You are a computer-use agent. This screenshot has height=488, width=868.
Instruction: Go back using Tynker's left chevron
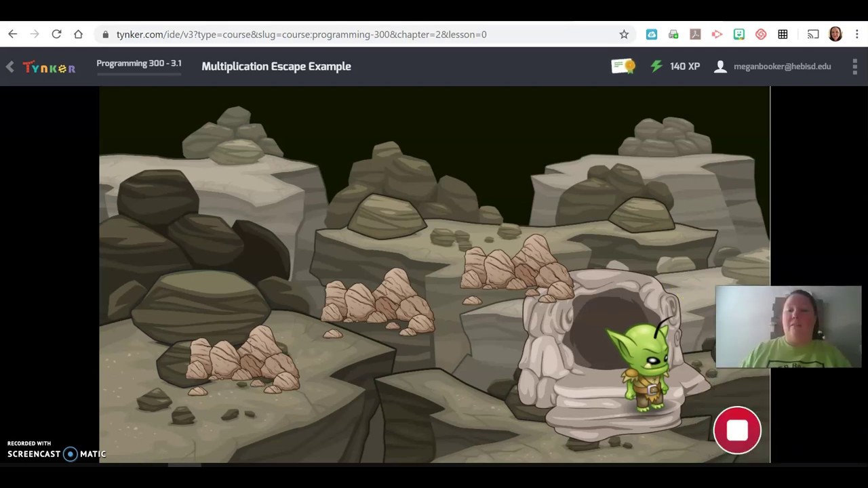coord(9,66)
